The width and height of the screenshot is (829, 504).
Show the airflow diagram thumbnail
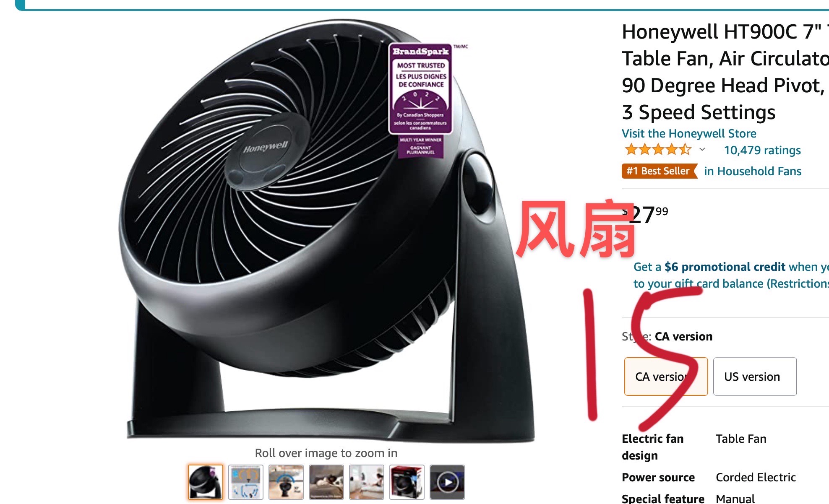pos(246,482)
